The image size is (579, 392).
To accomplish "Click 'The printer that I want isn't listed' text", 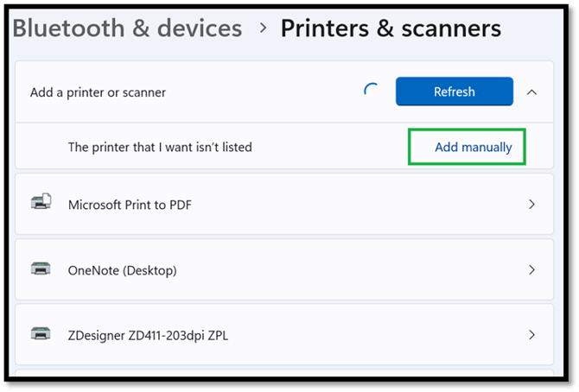I will point(160,148).
